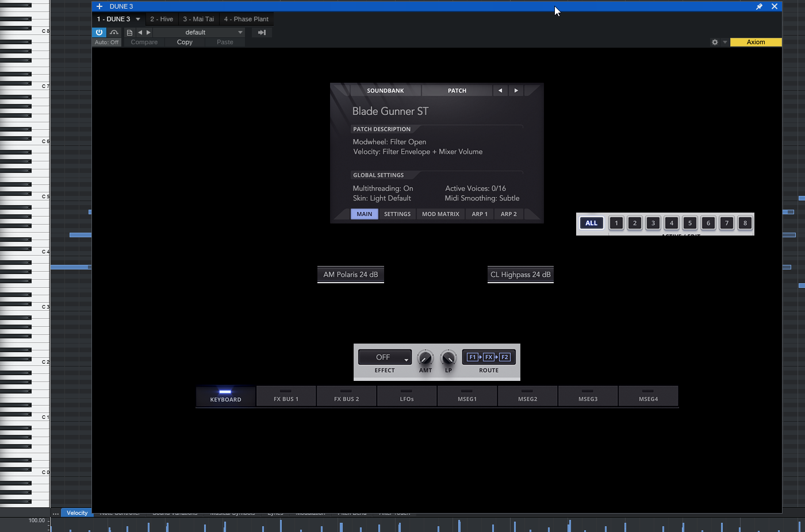Select layer 1 button

coord(616,223)
